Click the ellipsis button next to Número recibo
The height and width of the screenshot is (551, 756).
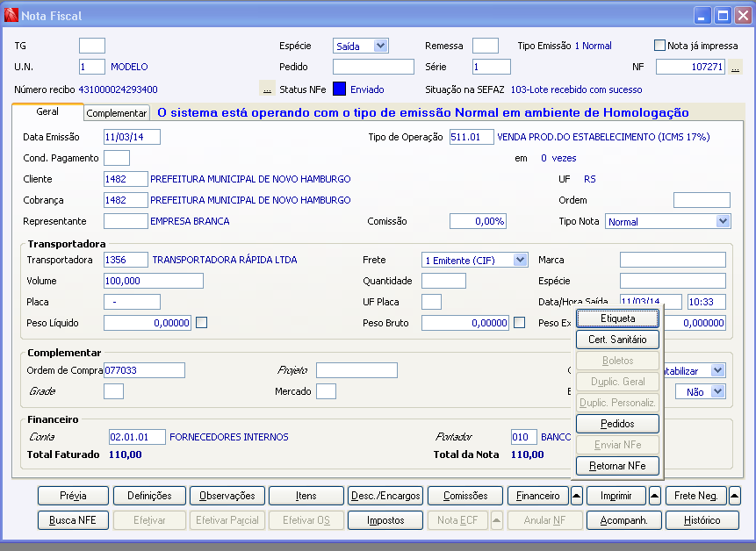coord(268,89)
